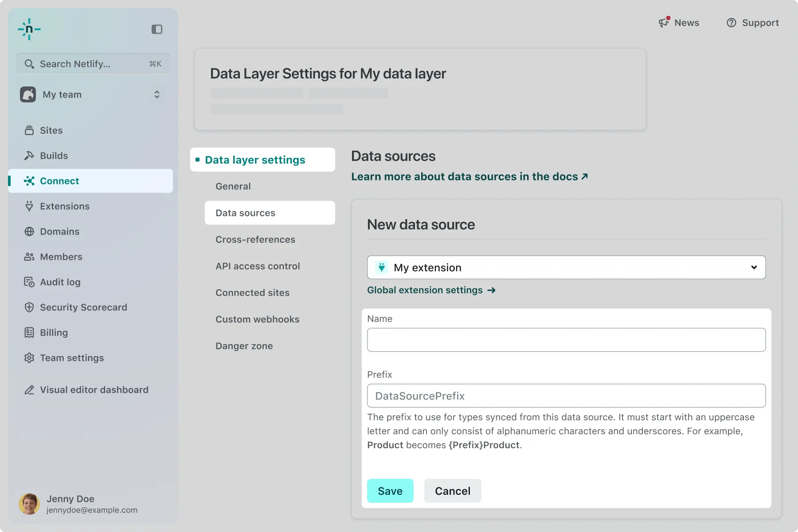Viewport: 798px width, 532px height.
Task: Click the docs link arrow icon
Action: tap(585, 176)
